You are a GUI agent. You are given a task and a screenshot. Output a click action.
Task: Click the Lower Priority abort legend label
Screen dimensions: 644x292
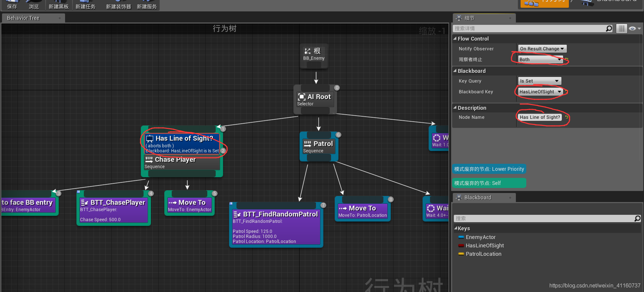coord(489,169)
